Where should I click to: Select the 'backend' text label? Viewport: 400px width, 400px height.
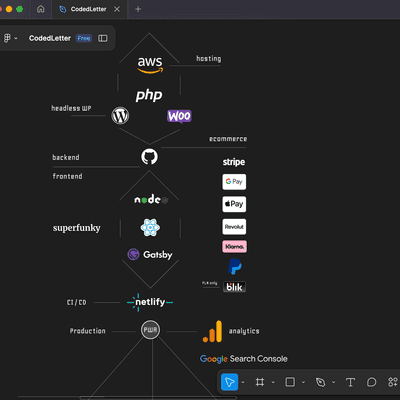pyautogui.click(x=66, y=157)
